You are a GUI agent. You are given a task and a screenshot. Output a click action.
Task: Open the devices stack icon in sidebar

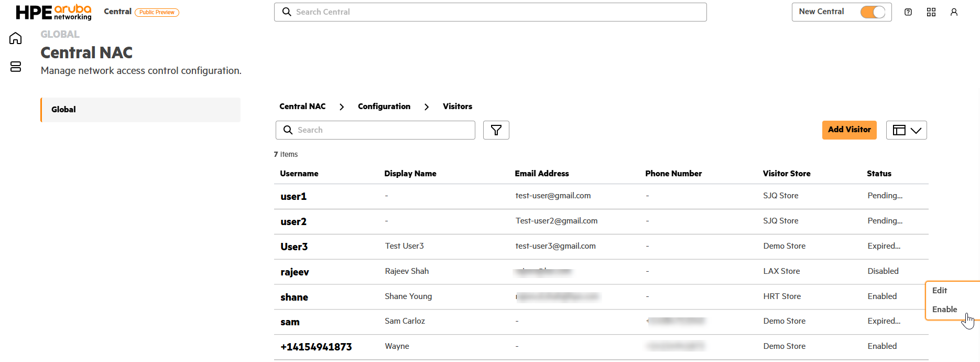click(16, 67)
